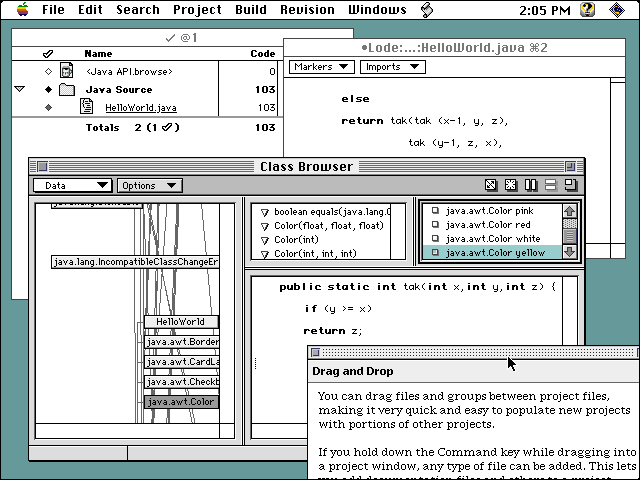
Task: Open the scripts scroll icon menu
Action: click(x=427, y=10)
